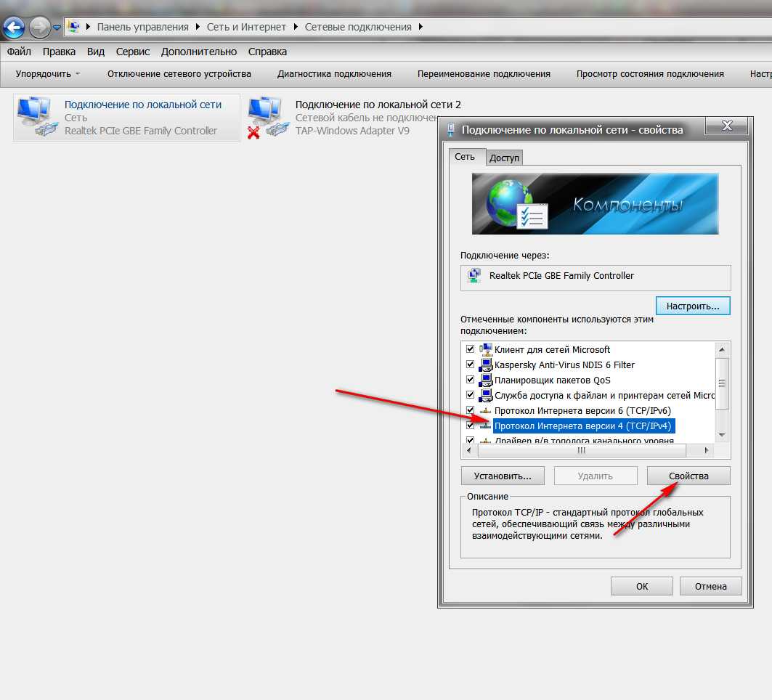Screen dimensions: 772x700
Task: Click Переименование подключения
Action: coord(484,74)
